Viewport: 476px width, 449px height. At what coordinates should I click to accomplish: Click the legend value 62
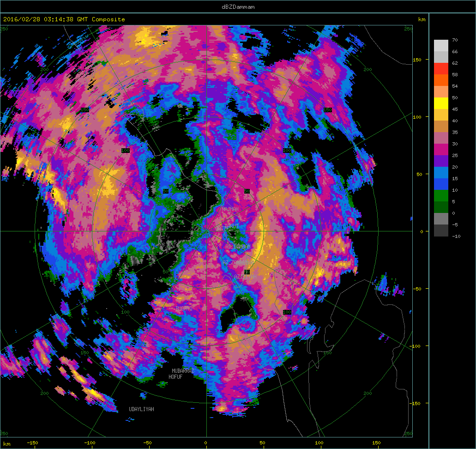coord(455,63)
